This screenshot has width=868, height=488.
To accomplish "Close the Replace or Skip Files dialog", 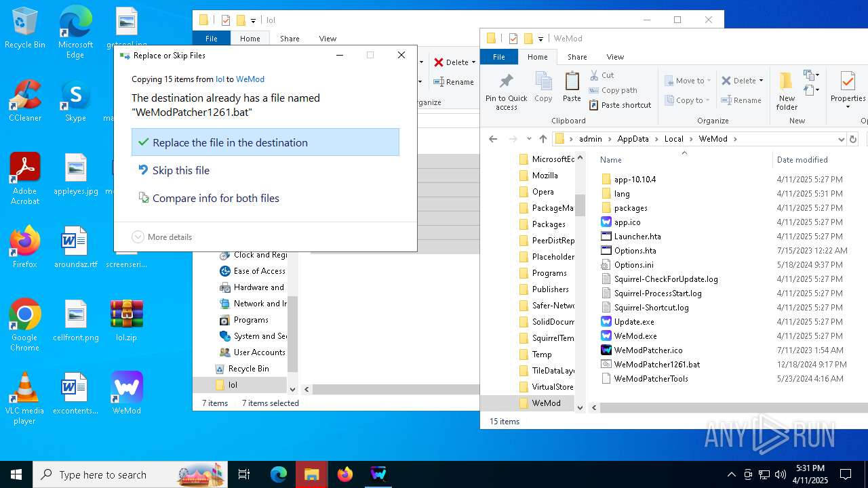I will 401,55.
